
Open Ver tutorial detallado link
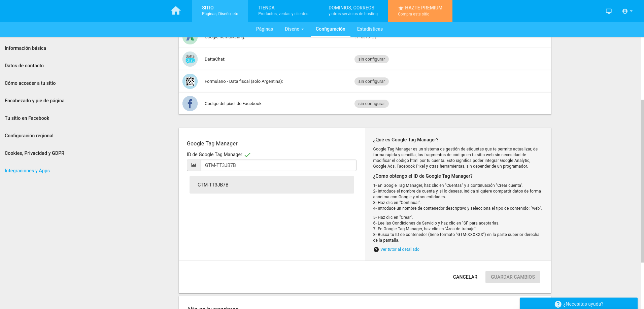coord(400,249)
